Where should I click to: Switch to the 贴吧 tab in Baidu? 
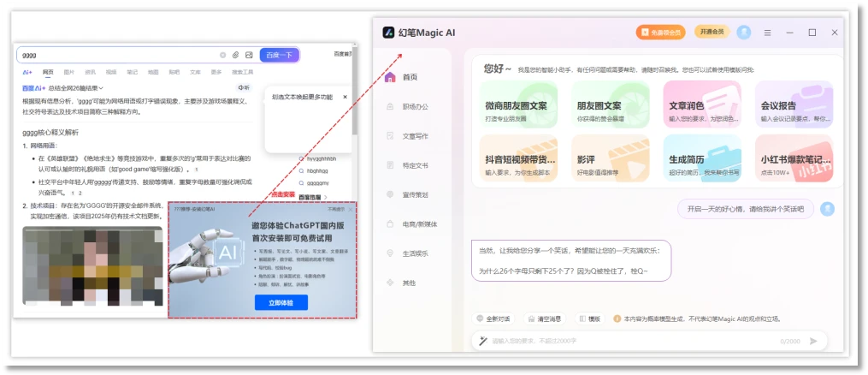pos(174,72)
